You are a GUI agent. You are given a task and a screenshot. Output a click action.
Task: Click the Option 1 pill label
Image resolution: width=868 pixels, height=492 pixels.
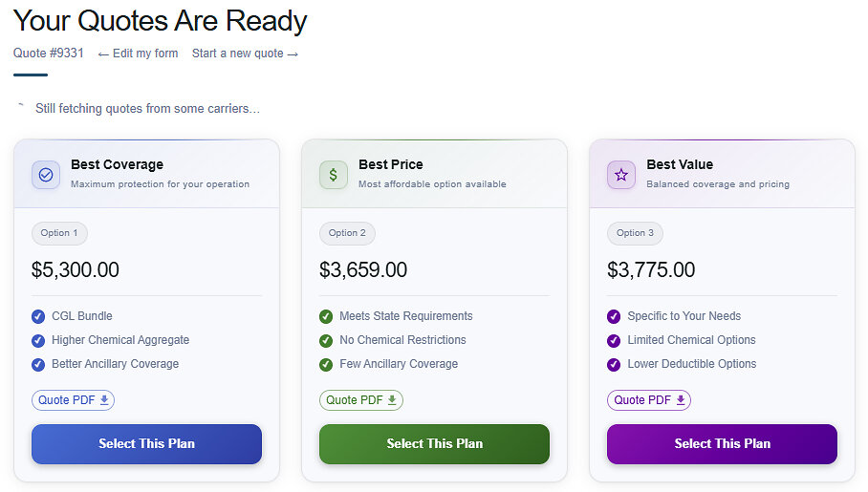59,233
